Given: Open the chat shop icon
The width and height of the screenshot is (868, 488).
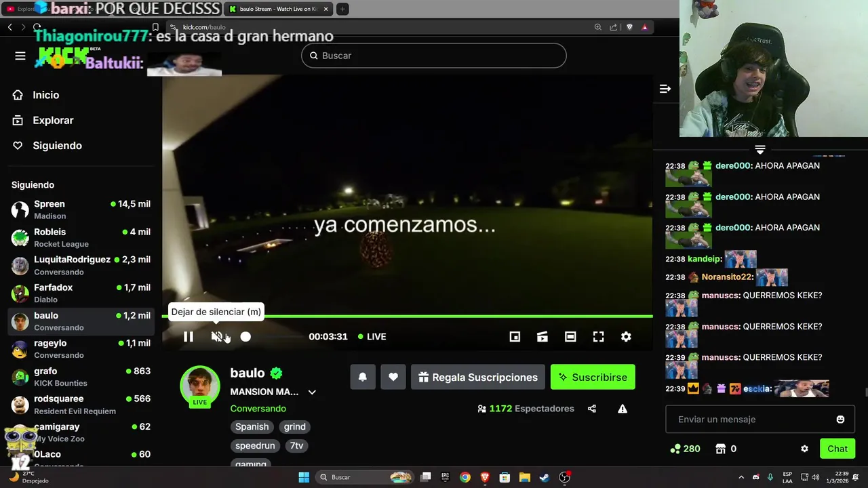Looking at the screenshot, I should pyautogui.click(x=722, y=449).
